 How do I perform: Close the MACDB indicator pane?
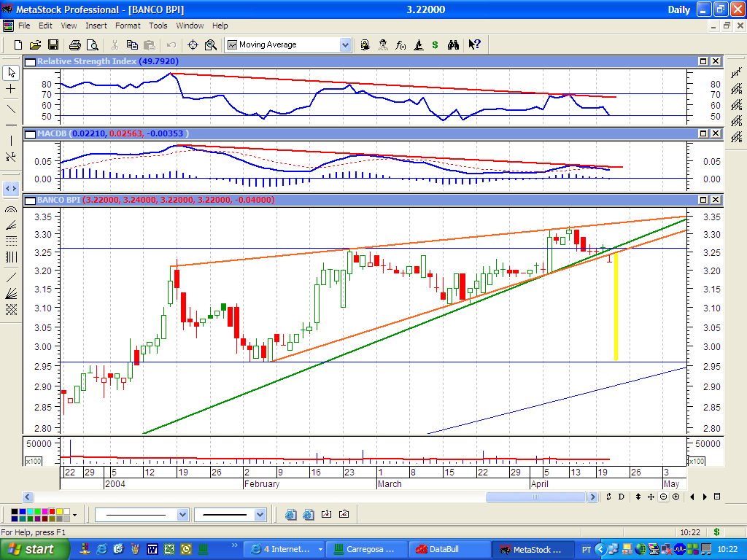(x=715, y=133)
